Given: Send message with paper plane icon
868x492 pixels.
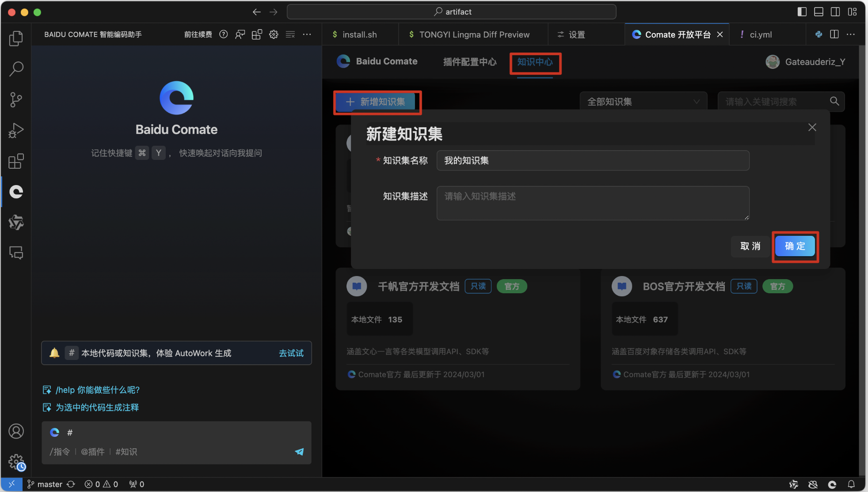Looking at the screenshot, I should tap(299, 451).
